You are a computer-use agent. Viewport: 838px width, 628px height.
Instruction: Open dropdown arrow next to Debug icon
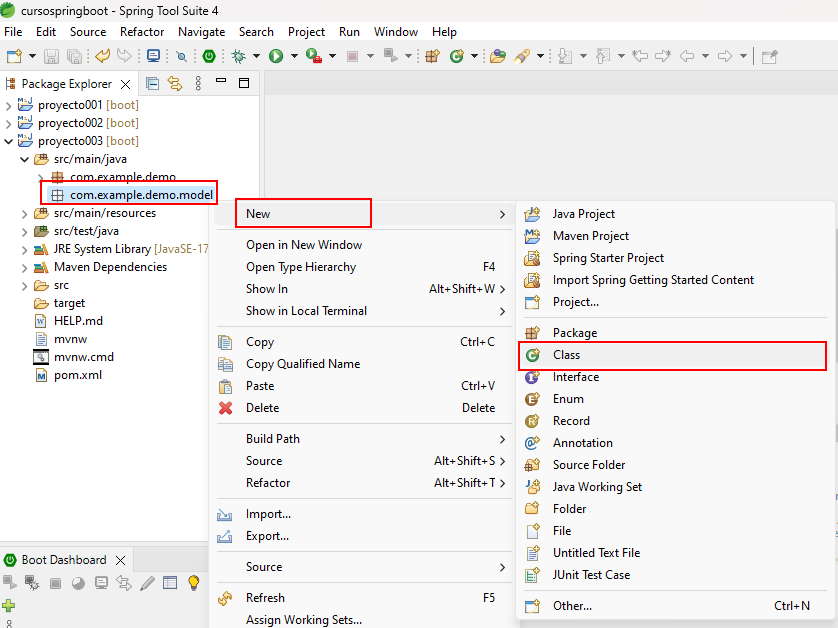click(257, 56)
